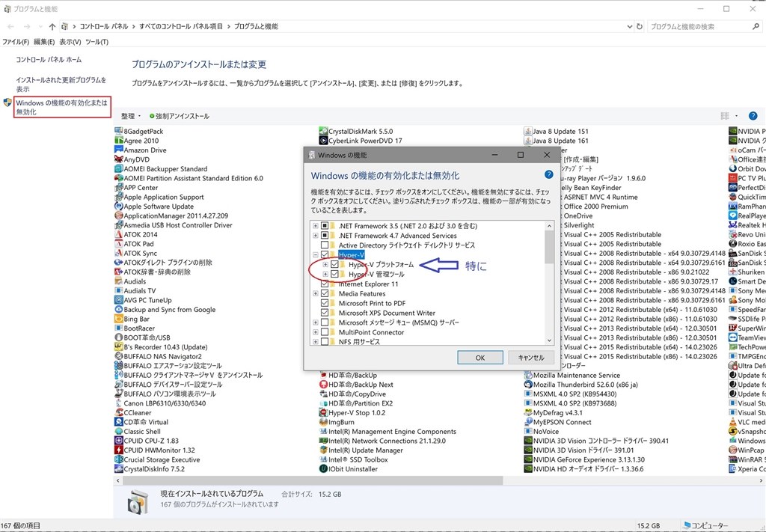The width and height of the screenshot is (766, 532).
Task: Open the 整理 dropdown menu
Action: click(x=130, y=116)
